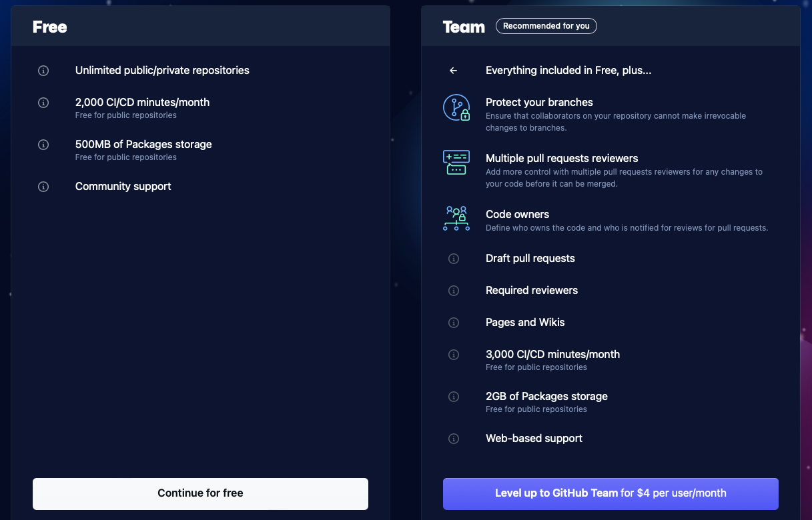The width and height of the screenshot is (812, 520).
Task: Click the description starting 'Define who owns the code'
Action: (x=627, y=228)
